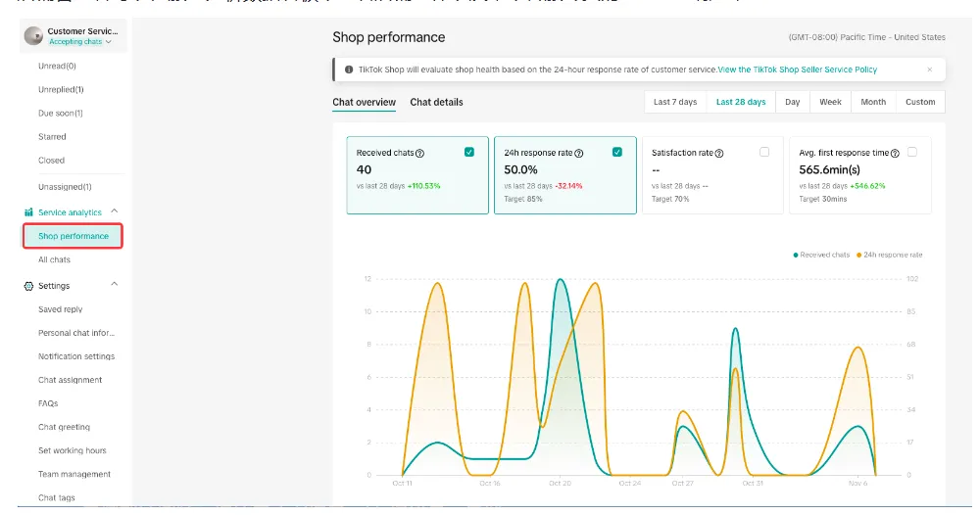Switch to the Chat details tab
Screen dimensions: 980x515
(436, 103)
